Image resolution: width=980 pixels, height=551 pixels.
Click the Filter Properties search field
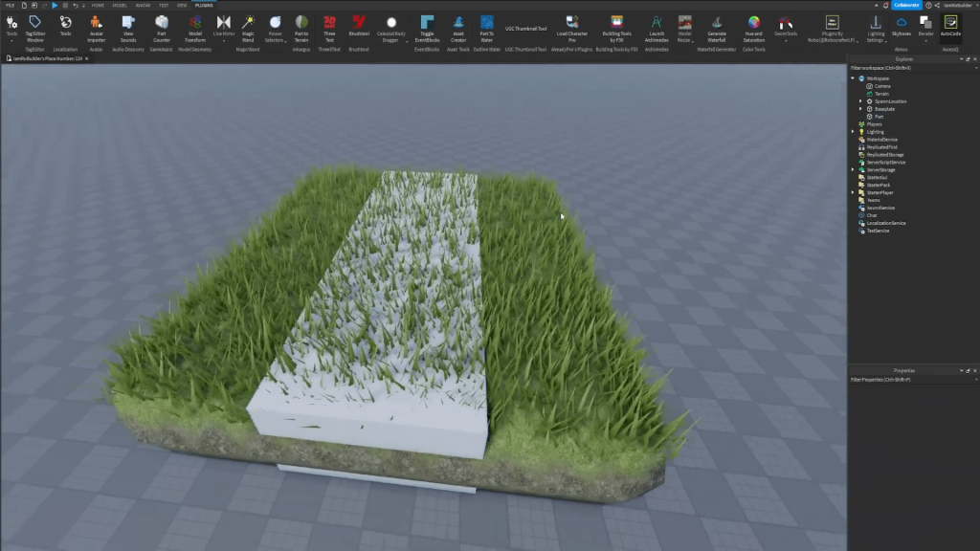pos(912,380)
